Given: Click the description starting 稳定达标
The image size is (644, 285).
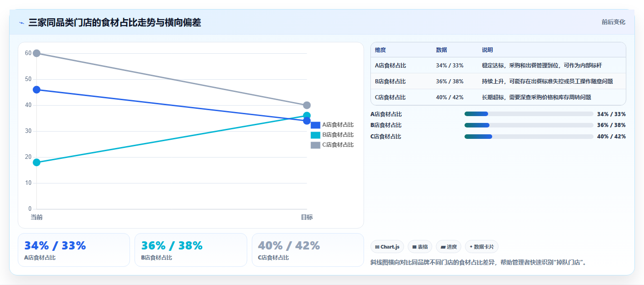Looking at the screenshot, I should (x=542, y=66).
